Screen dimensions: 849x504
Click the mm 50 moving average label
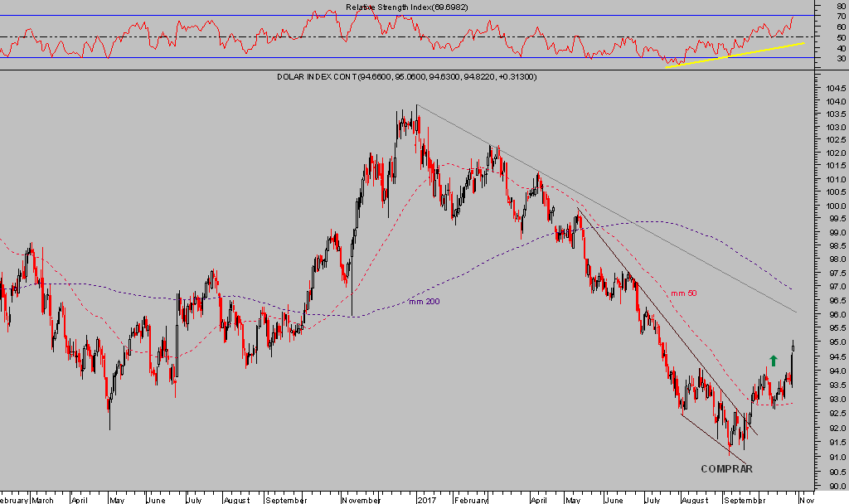683,293
